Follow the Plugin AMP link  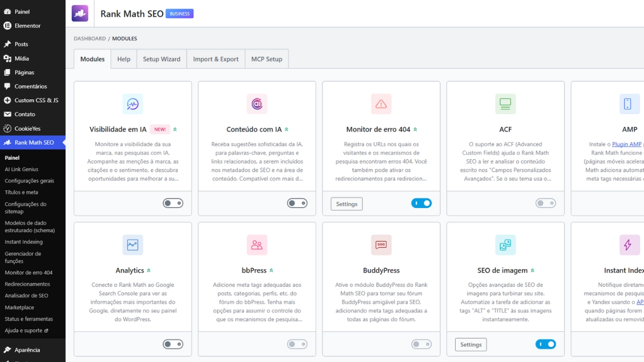[x=627, y=144]
